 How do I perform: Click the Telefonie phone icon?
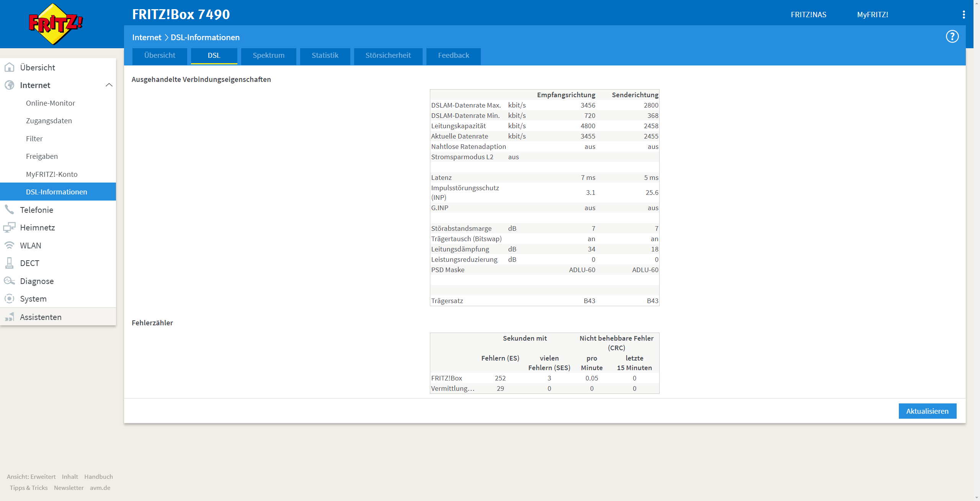click(9, 209)
